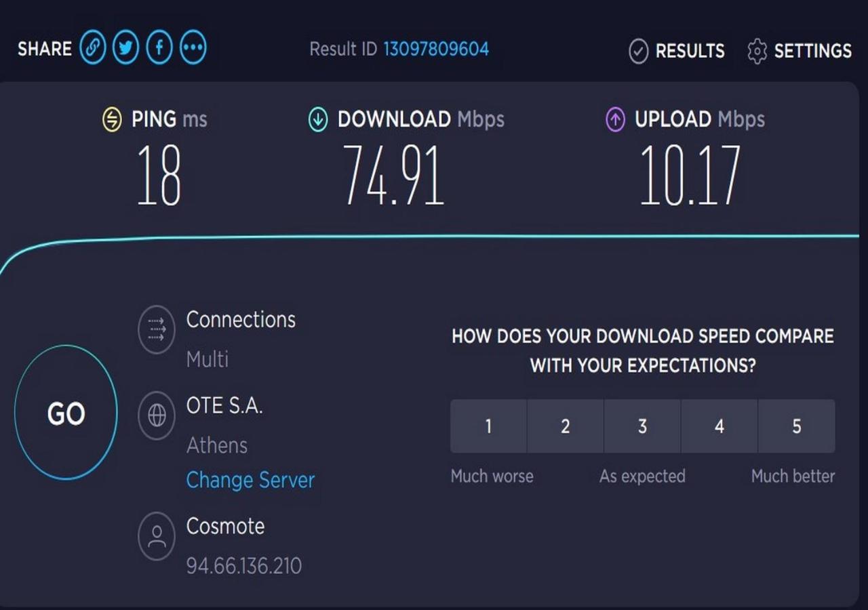This screenshot has height=610, width=868.
Task: Rate download speed as 3
Action: pos(642,426)
